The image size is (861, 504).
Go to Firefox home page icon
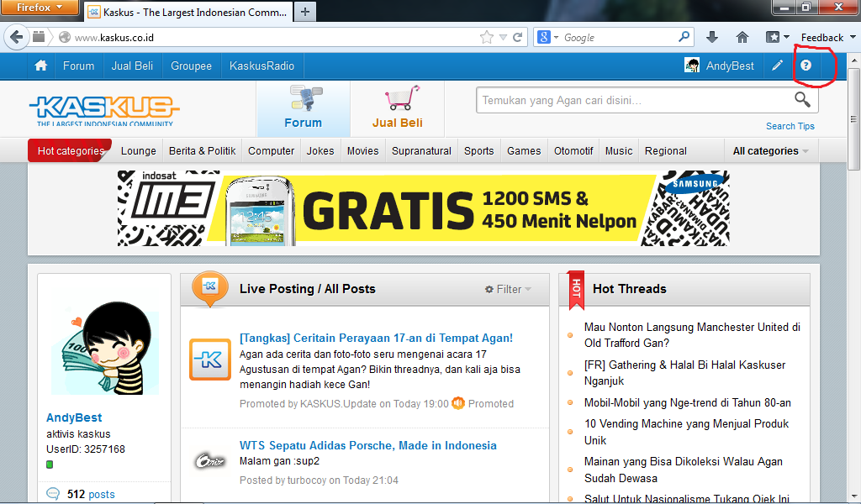(742, 37)
